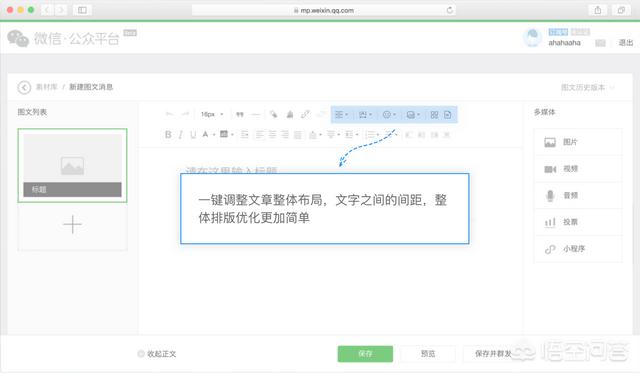Open the 素材库 breadcrumb link
640x373 pixels.
46,87
